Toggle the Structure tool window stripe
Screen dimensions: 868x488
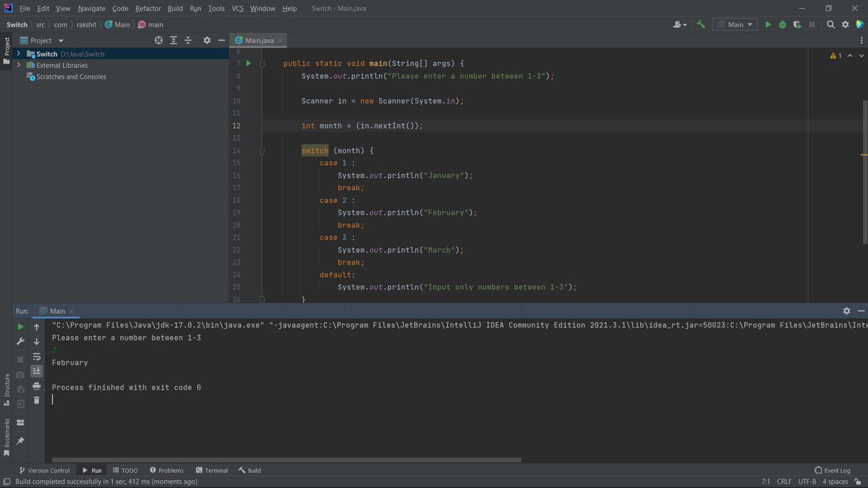[x=7, y=389]
